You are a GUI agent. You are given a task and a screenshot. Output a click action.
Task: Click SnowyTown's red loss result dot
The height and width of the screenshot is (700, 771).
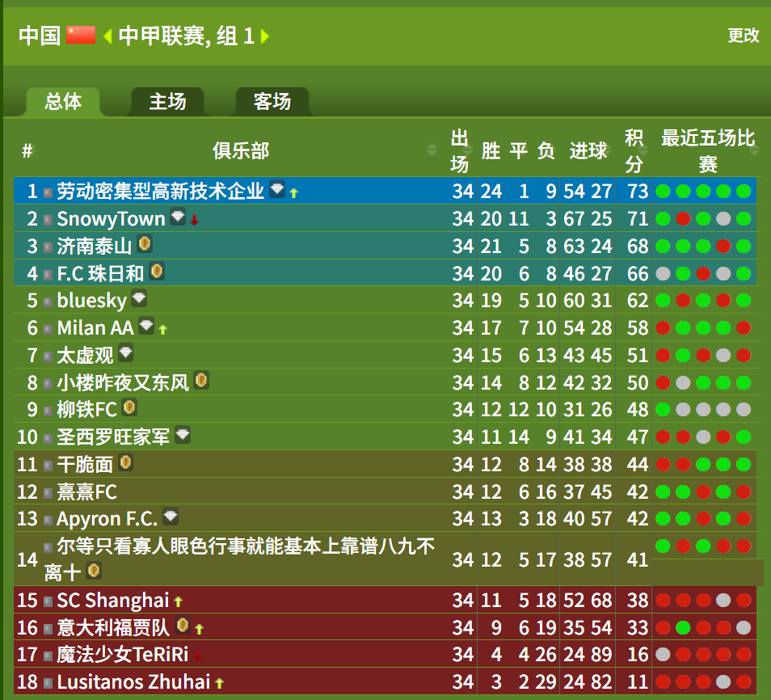[x=683, y=219]
